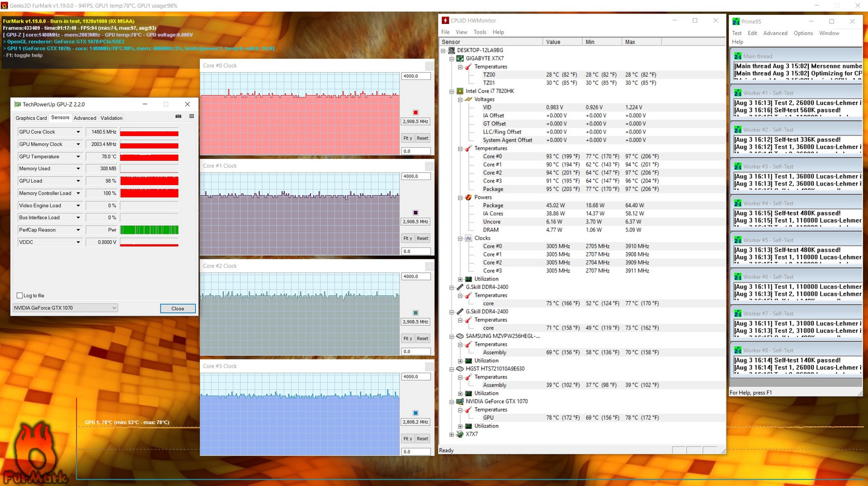The image size is (868, 486).
Task: Click the Intel Core i7 7820HK CPU icon
Action: click(460, 91)
